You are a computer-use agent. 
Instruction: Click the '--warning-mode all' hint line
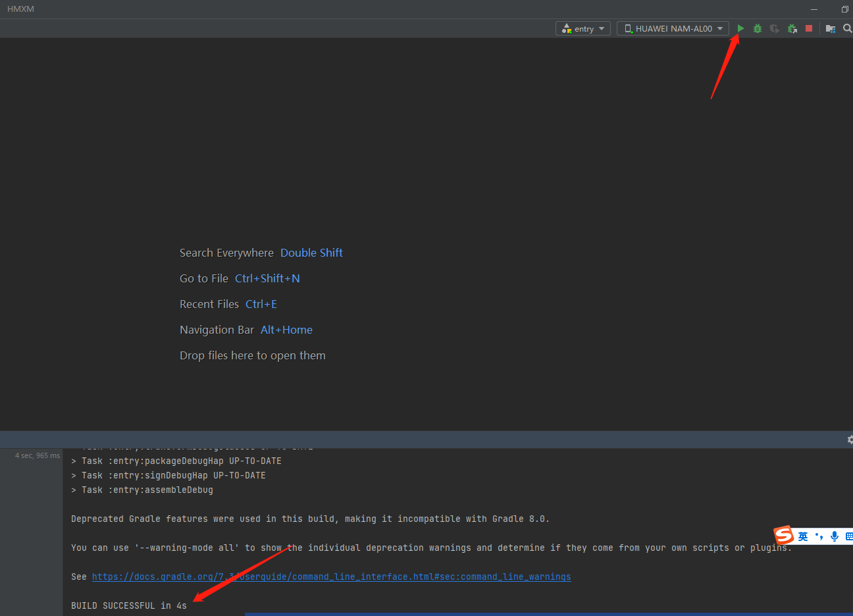tap(431, 548)
